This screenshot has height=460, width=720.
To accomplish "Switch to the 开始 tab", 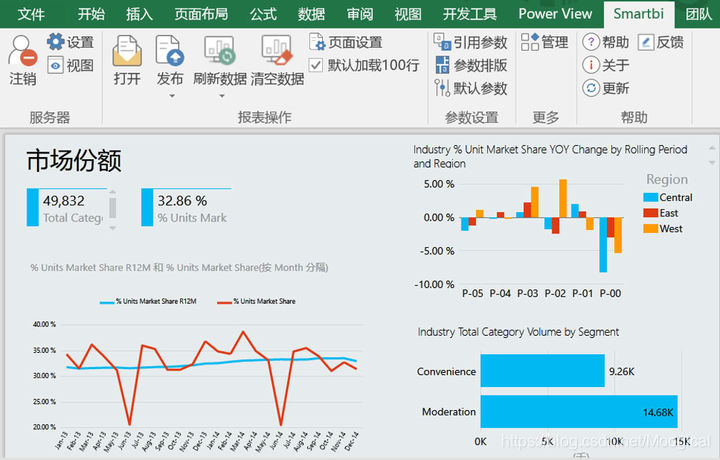I will (91, 14).
